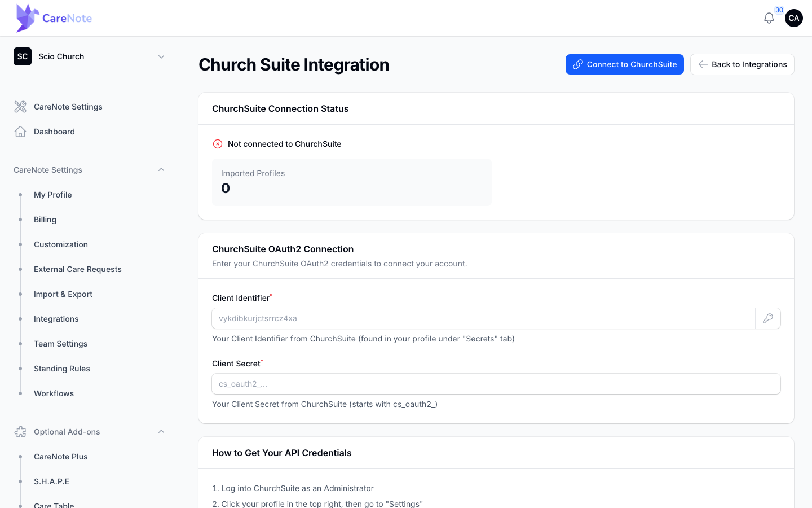Click the Dashboard home icon
Image resolution: width=812 pixels, height=508 pixels.
(20, 132)
